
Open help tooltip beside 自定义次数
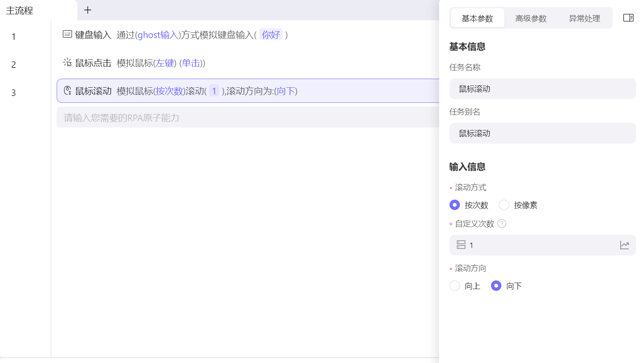pyautogui.click(x=501, y=223)
